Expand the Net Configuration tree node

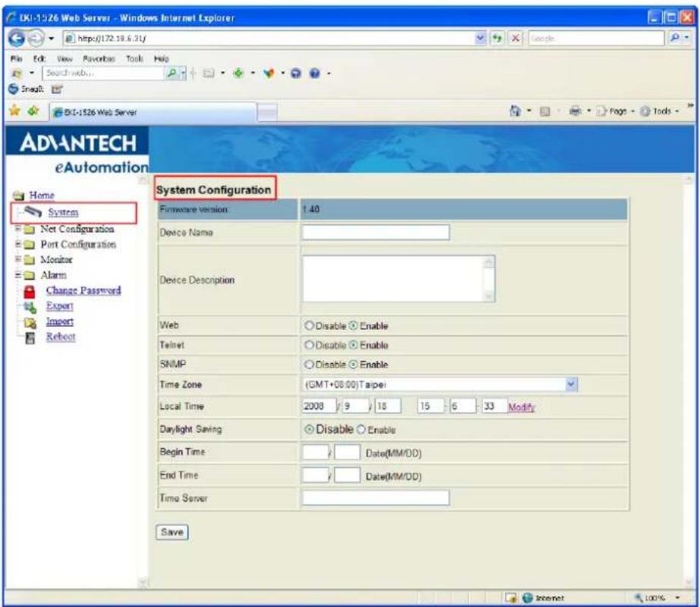coord(18,229)
